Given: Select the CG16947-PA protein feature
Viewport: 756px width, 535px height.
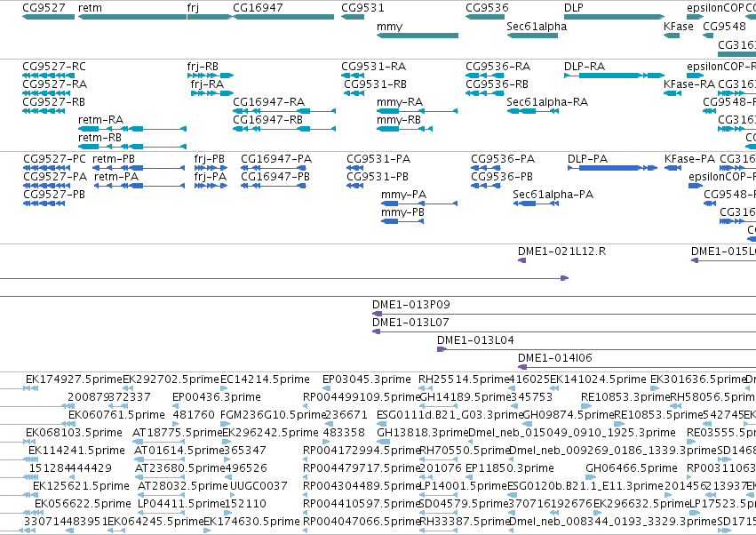Looking at the screenshot, I should point(274,168).
